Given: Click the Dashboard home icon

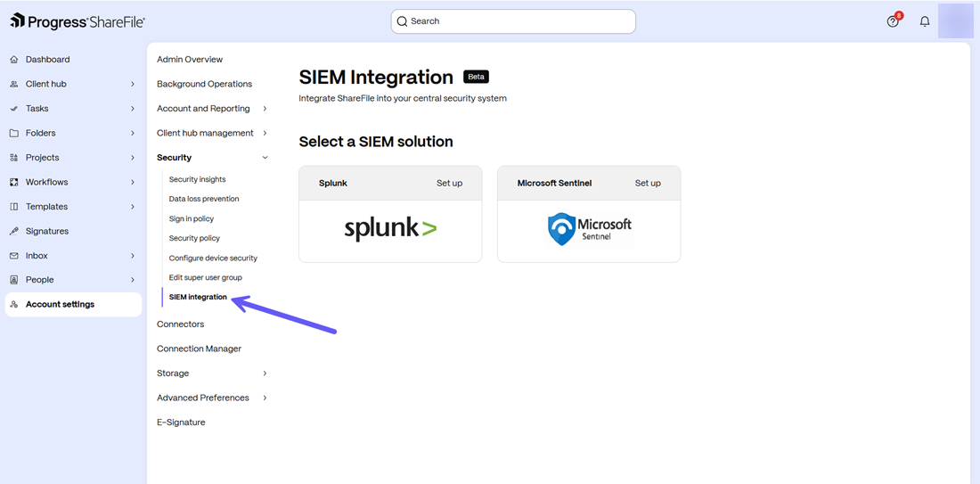Looking at the screenshot, I should [13, 60].
